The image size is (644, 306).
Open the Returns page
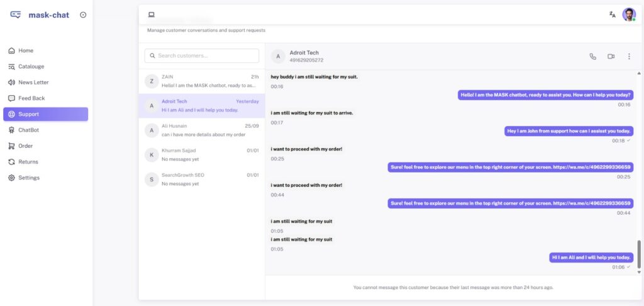(28, 162)
